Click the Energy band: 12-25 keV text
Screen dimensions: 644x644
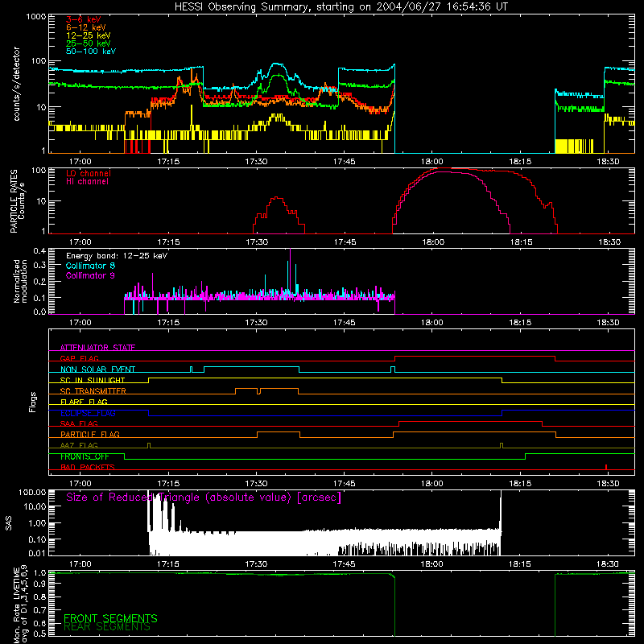coord(117,256)
